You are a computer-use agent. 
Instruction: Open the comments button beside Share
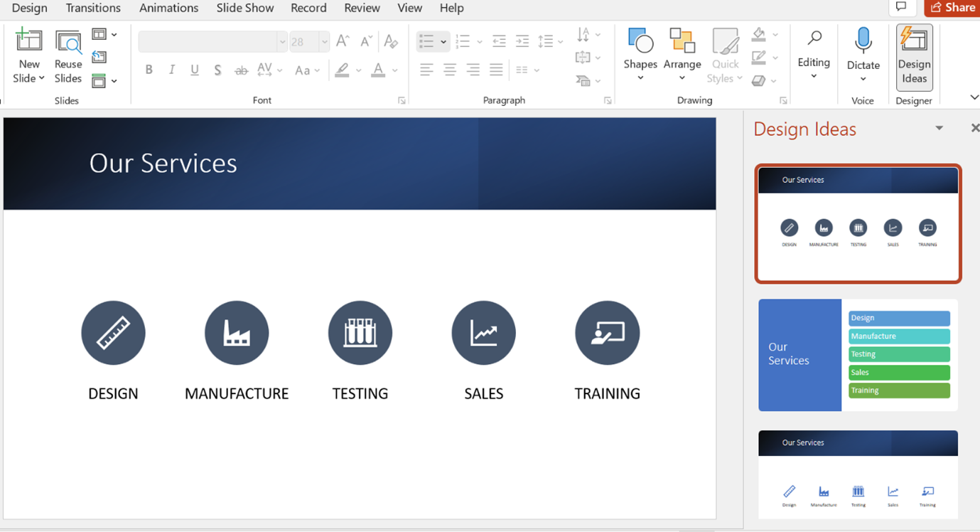point(901,7)
